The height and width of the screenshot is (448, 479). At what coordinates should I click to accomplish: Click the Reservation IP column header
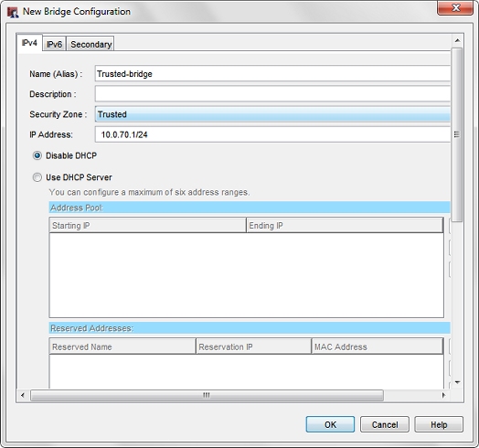click(x=253, y=347)
